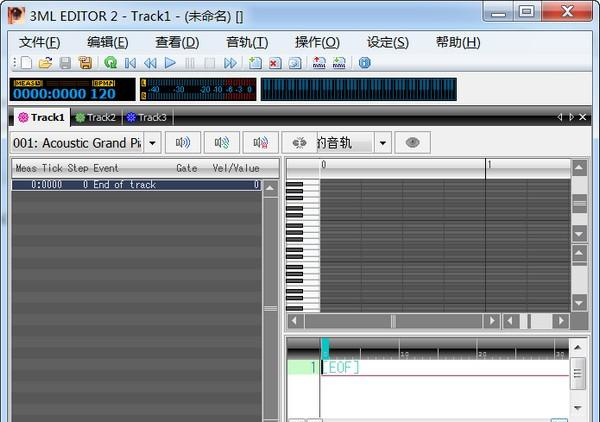Click piano roll top scroll-up arrow
Screen dimensions: 600x422
coord(579,168)
